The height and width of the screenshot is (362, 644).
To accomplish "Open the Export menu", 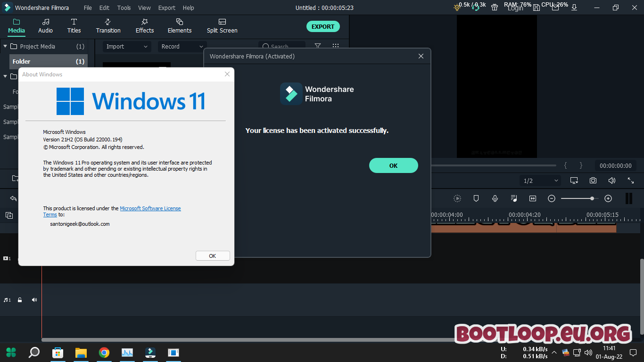I will tap(167, 8).
